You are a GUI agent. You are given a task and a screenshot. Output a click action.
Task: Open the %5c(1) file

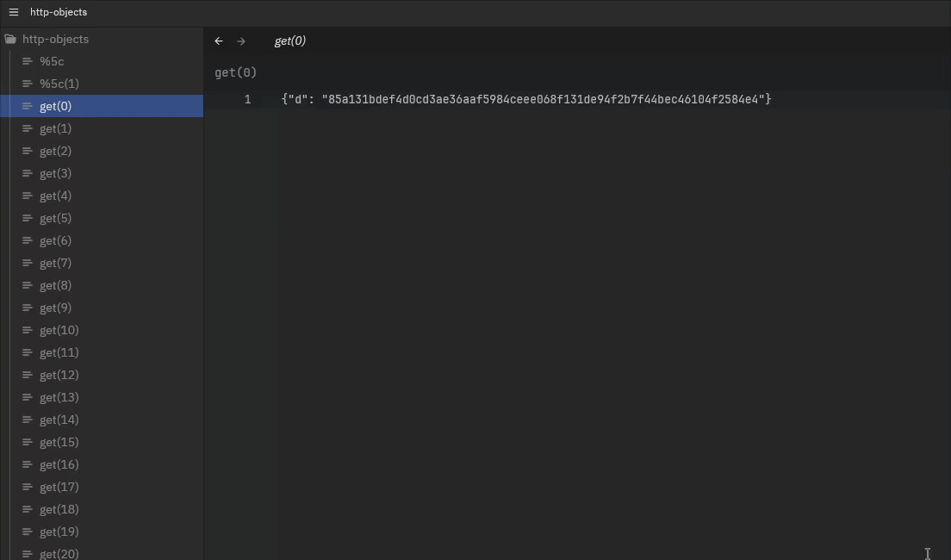point(59,84)
